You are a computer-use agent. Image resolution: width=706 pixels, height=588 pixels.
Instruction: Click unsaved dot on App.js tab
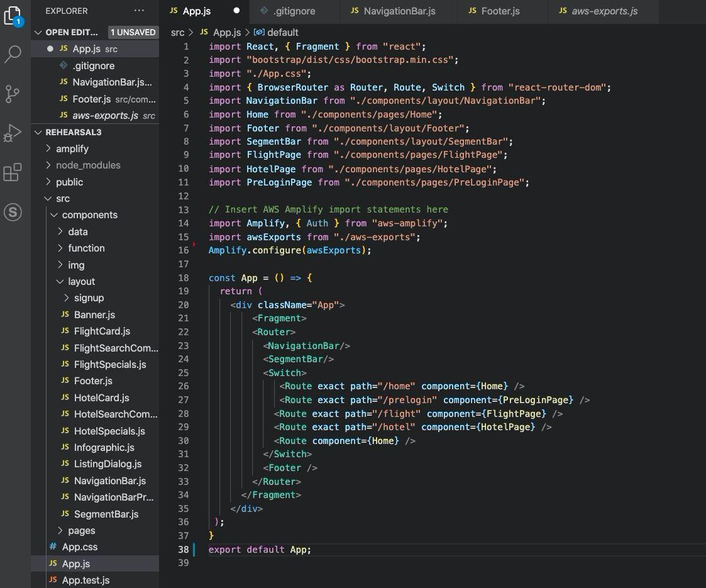(236, 11)
